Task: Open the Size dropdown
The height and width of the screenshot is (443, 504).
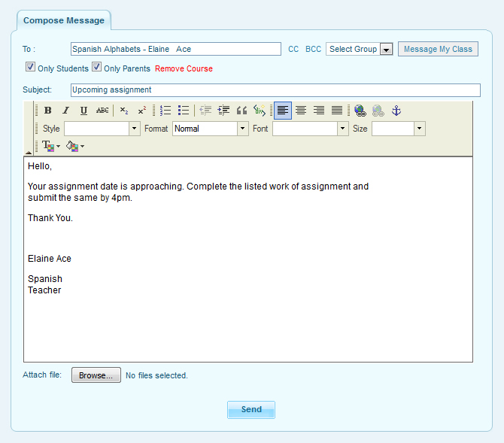Action: tap(420, 129)
